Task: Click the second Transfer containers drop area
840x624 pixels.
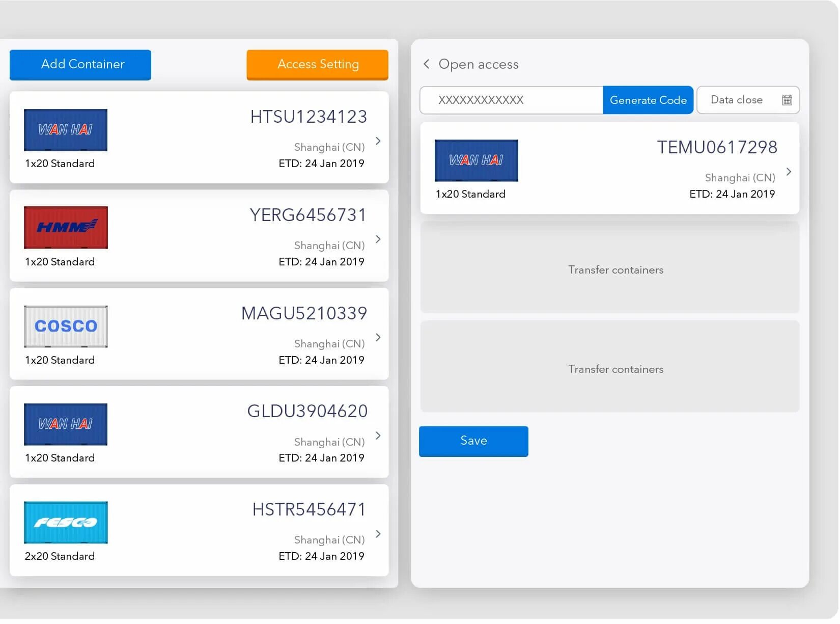Action: [610, 366]
